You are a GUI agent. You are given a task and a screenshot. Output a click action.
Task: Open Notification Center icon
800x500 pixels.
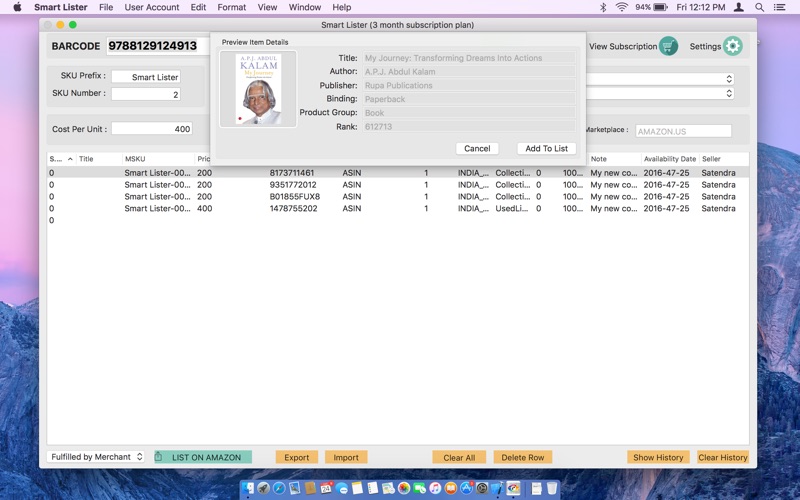[x=779, y=7]
